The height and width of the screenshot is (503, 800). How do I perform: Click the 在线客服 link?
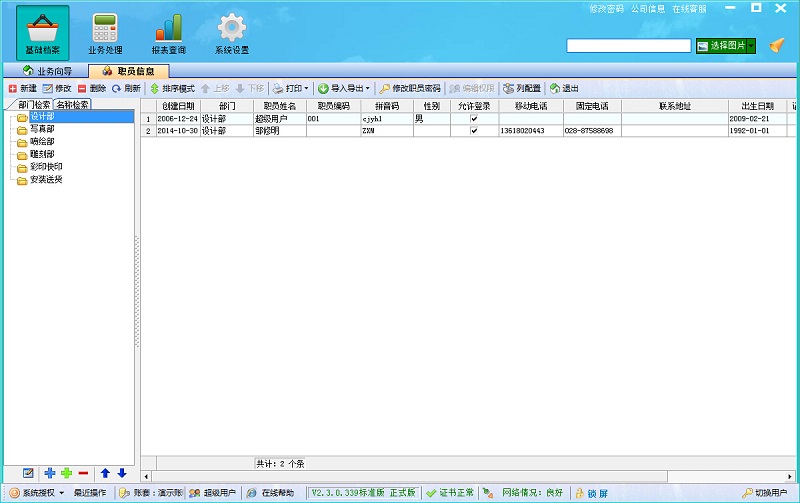(689, 8)
